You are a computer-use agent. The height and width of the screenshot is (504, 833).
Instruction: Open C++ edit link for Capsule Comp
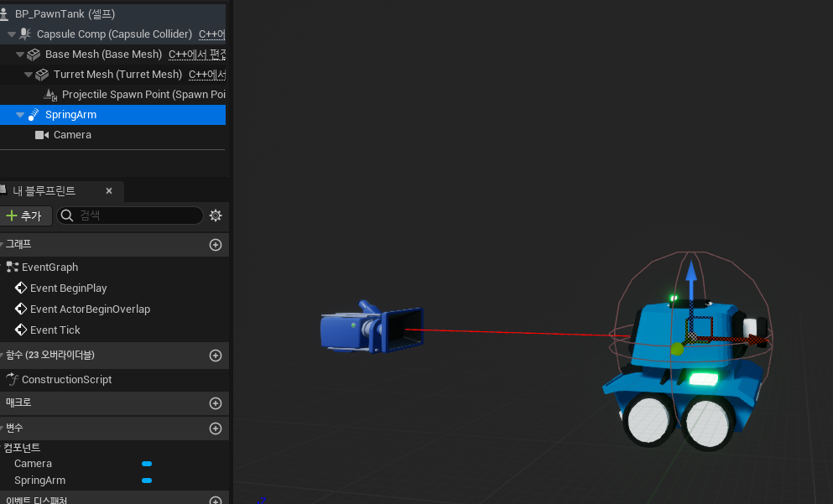click(211, 34)
